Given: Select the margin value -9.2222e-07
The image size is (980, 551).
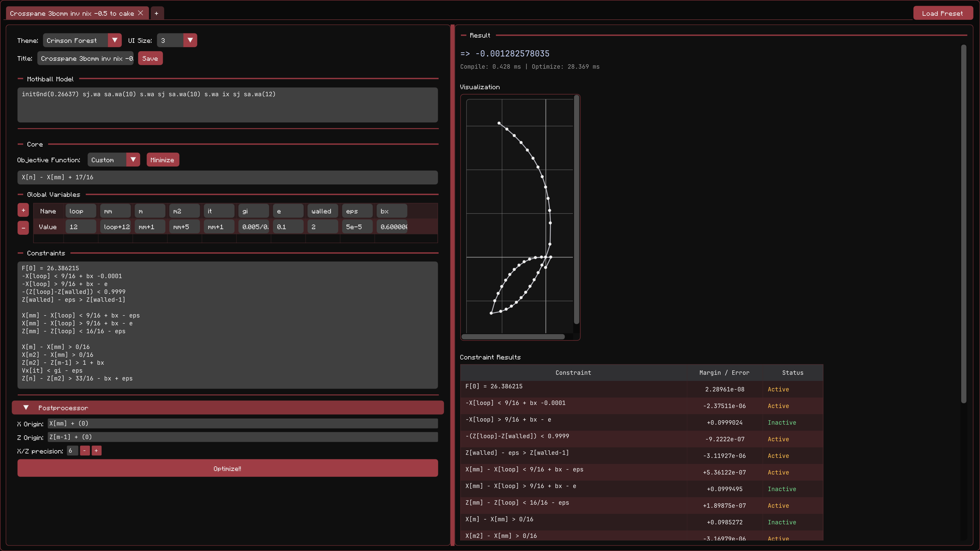Looking at the screenshot, I should [725, 439].
